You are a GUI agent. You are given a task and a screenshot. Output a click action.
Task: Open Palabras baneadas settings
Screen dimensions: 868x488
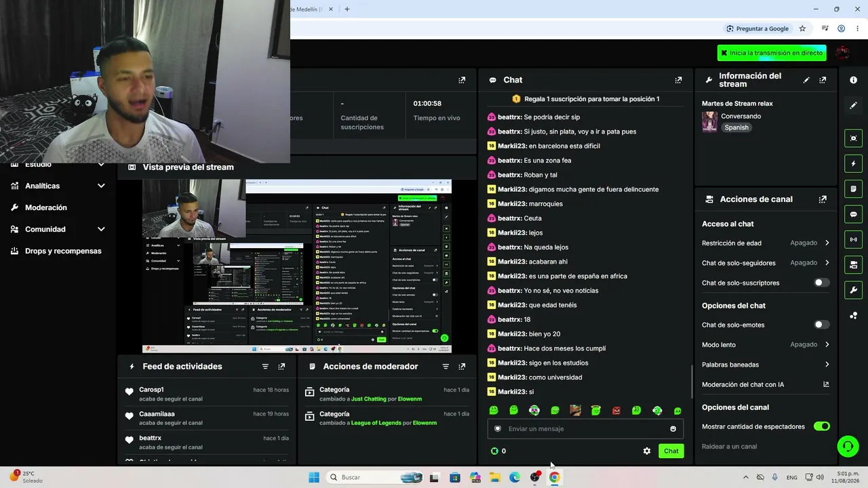pos(766,365)
